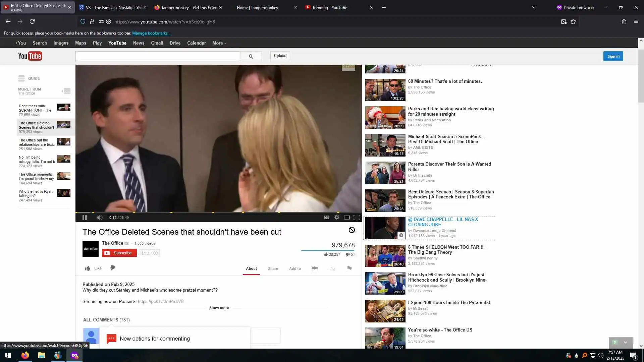Toggle theater mode player size
This screenshot has width=644, height=362.
pyautogui.click(x=347, y=218)
